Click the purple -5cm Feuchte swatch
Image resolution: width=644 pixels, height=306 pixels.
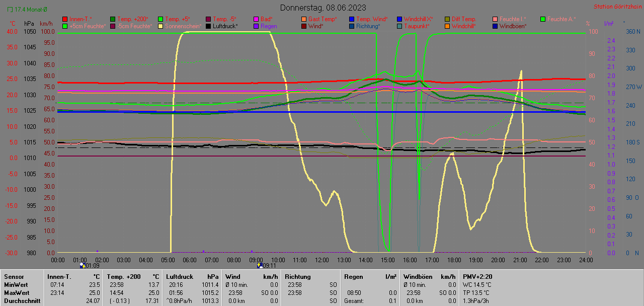tap(113, 26)
